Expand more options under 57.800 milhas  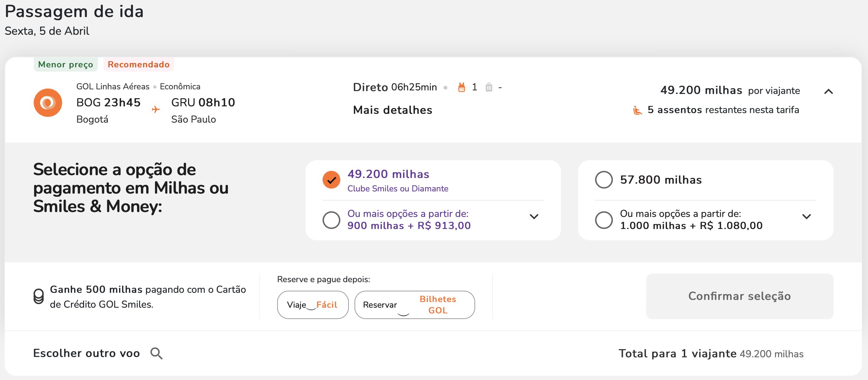click(x=807, y=217)
